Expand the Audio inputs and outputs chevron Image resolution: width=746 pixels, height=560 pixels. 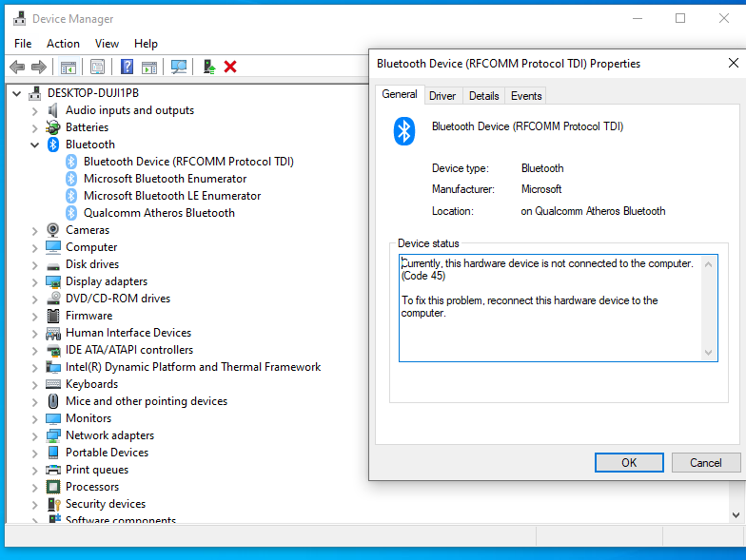point(34,111)
